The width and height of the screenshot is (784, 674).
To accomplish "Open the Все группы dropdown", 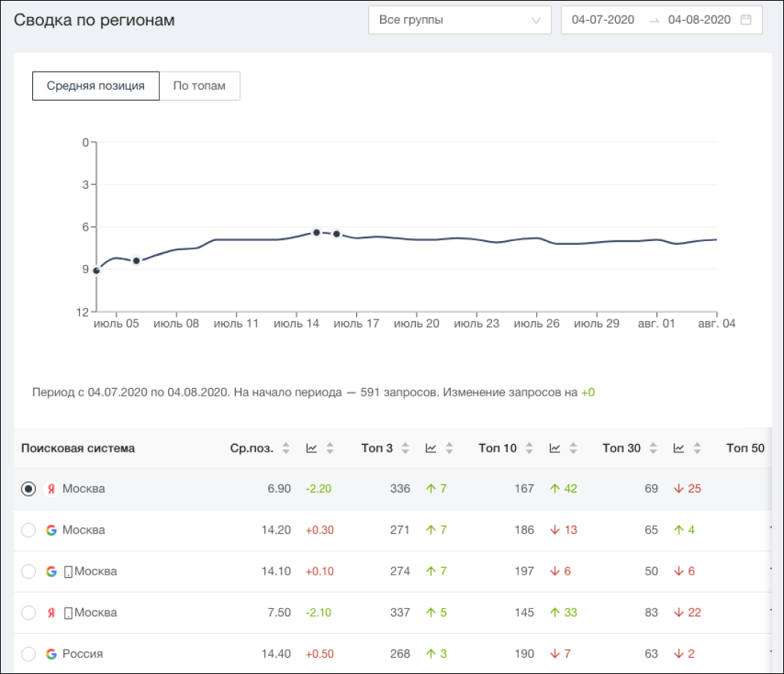I will pos(459,20).
